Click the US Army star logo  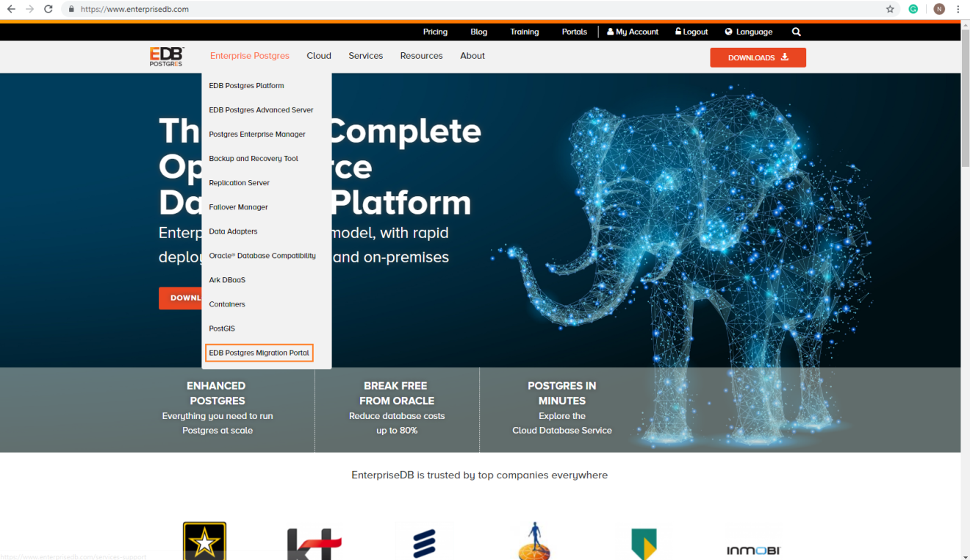(x=204, y=541)
